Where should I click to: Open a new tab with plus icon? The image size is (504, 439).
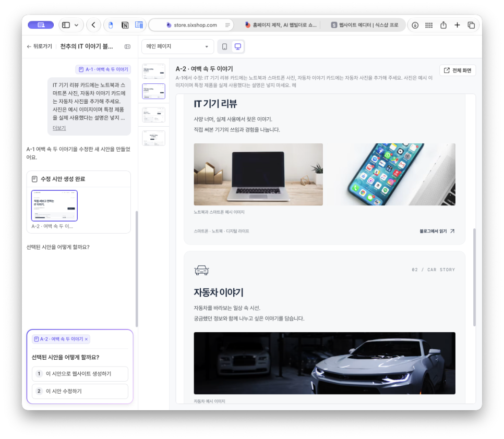pos(457,25)
